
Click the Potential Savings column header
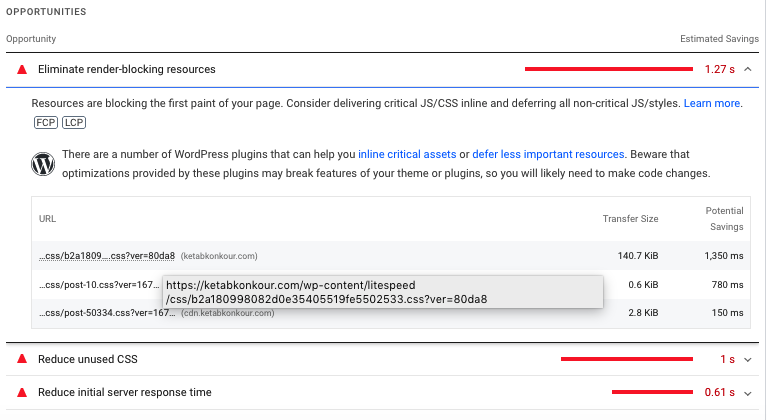point(724,219)
